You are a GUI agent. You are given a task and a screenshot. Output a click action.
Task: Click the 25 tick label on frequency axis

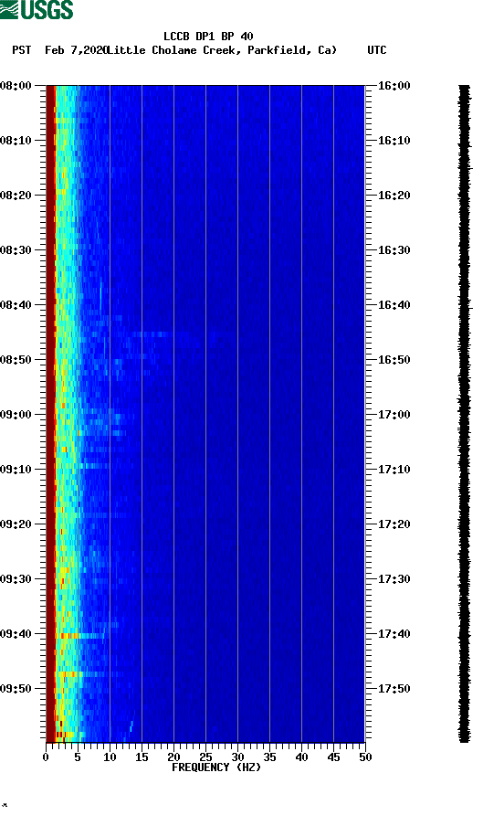(205, 757)
